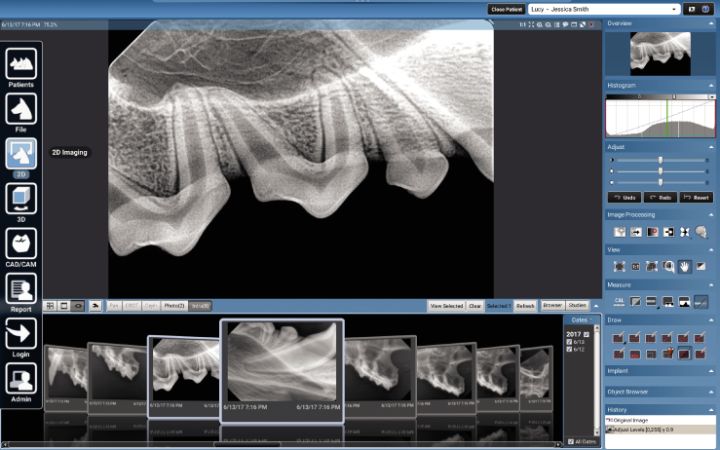Toggle the eye view mode button
This screenshot has width=720, height=450.
pos(79,306)
